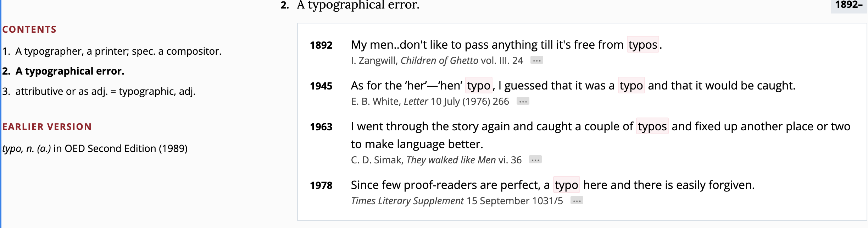Click the 'Times Literary Supplement' source title
The width and height of the screenshot is (868, 228).
pos(407,201)
